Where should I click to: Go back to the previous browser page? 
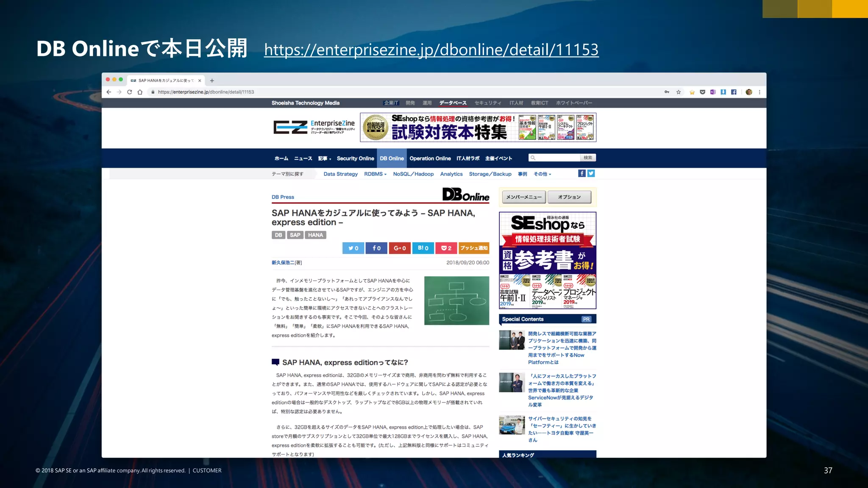click(109, 92)
